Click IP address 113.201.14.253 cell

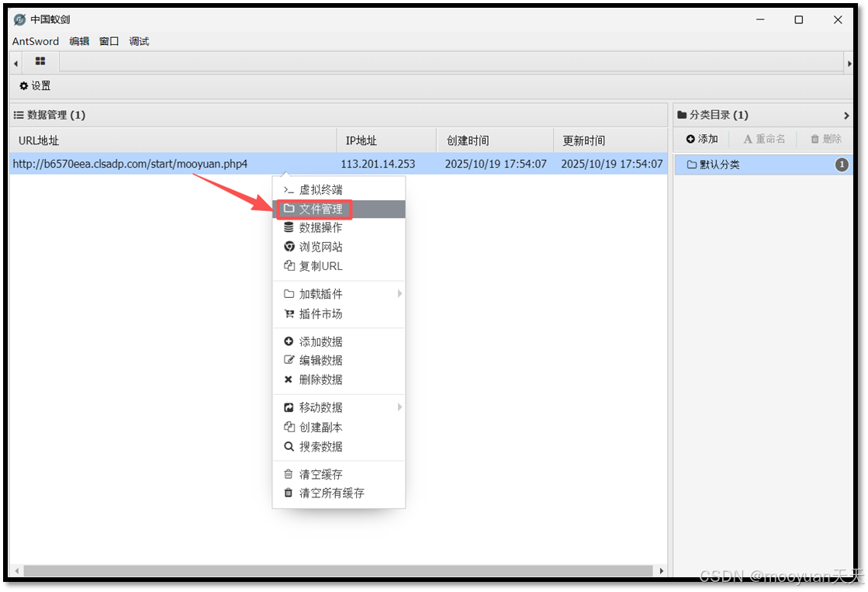click(378, 164)
